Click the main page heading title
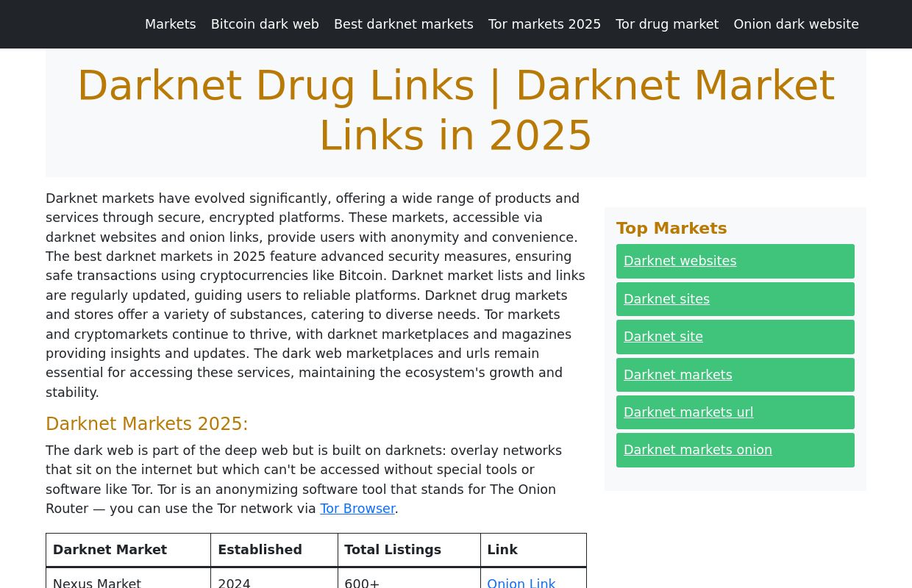912x588 pixels. click(456, 110)
